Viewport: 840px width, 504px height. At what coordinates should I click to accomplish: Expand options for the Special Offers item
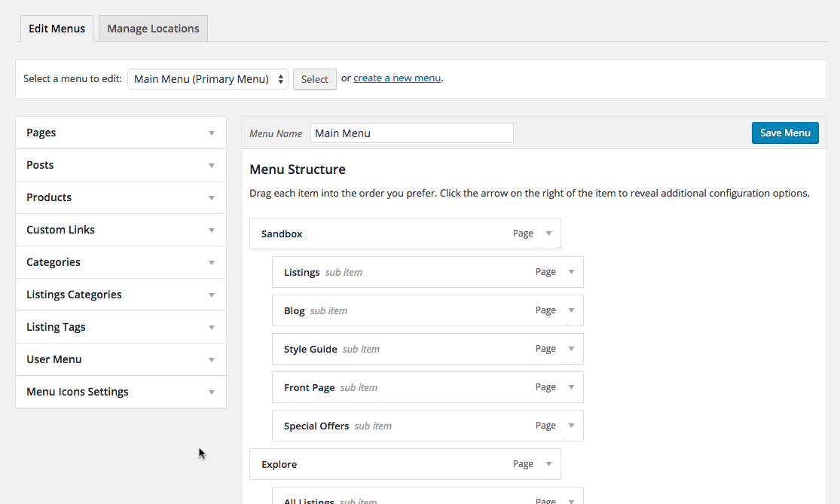[571, 426]
